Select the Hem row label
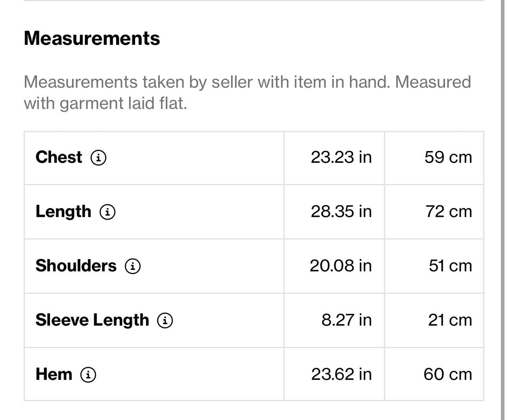The height and width of the screenshot is (420, 508). [x=54, y=374]
